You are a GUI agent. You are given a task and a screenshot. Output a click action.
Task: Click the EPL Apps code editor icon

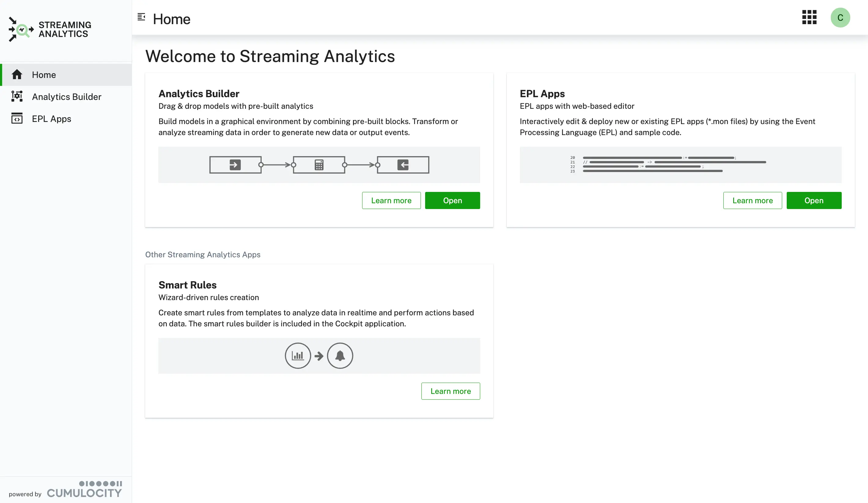(x=17, y=119)
